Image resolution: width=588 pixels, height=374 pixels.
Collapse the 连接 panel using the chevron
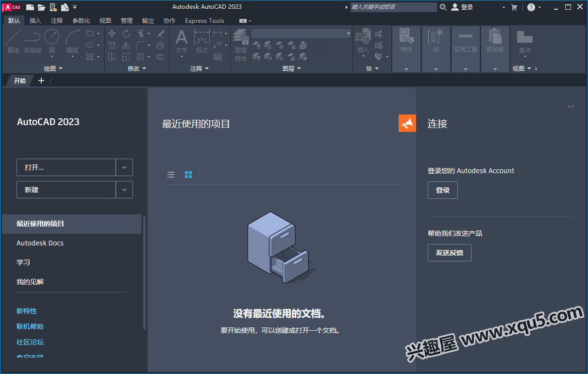(x=571, y=106)
